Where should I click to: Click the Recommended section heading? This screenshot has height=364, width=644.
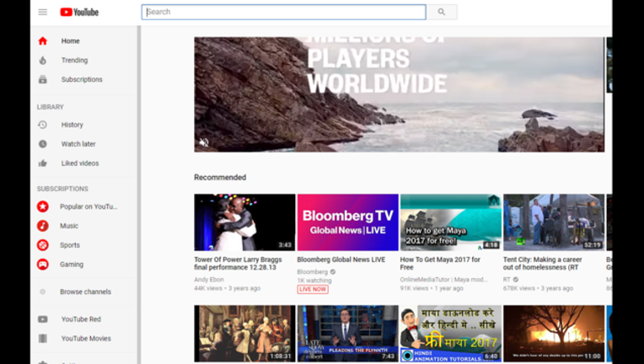coord(220,177)
